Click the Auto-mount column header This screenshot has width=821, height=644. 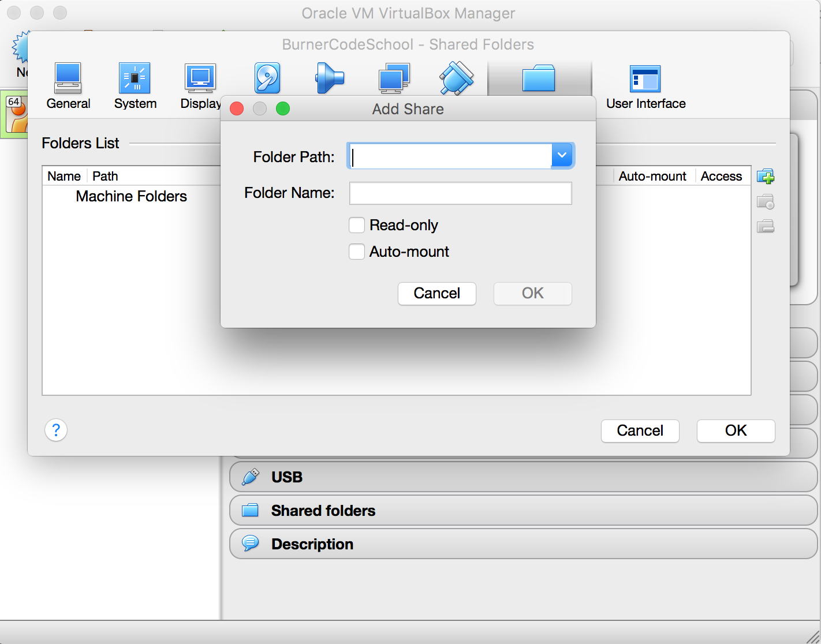click(x=652, y=176)
